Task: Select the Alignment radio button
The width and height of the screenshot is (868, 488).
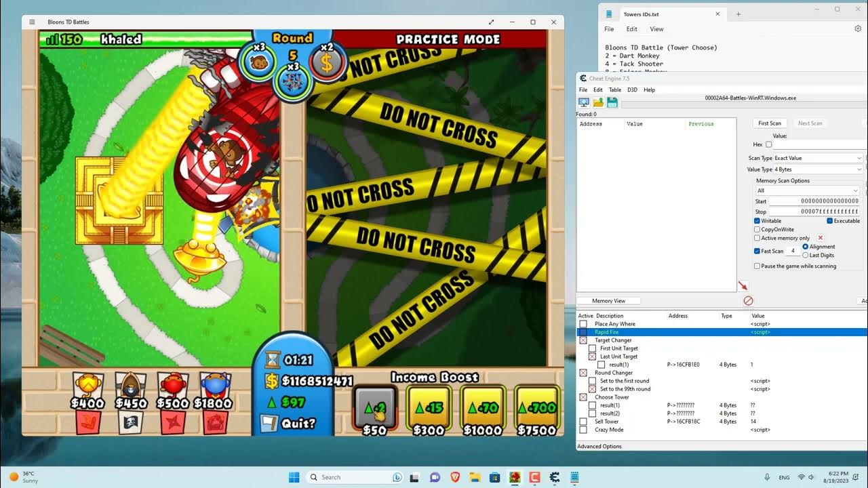Action: 806,247
